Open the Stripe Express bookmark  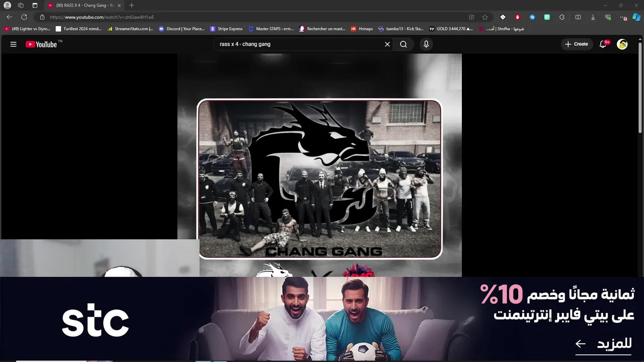pyautogui.click(x=226, y=29)
